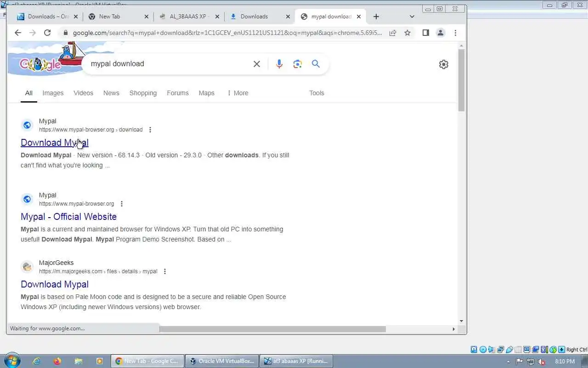Open Chrome side panel icon
Image resolution: width=588 pixels, height=368 pixels.
[x=426, y=33]
